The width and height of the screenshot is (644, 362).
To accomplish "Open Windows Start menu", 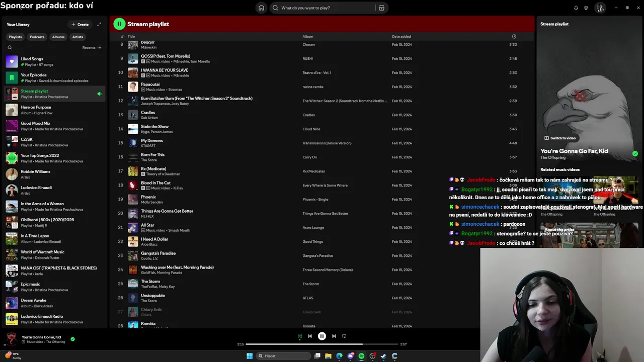I will pos(250,356).
